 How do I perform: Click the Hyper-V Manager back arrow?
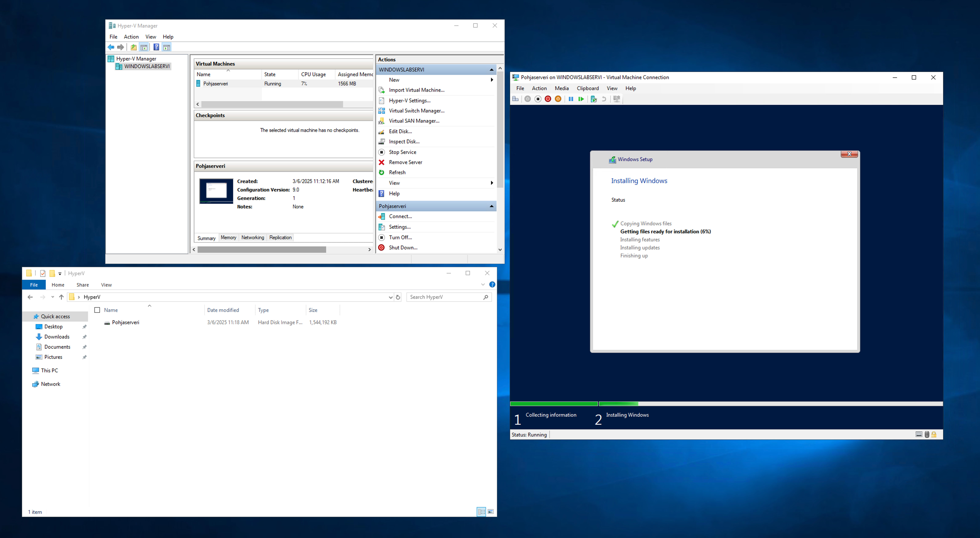click(x=111, y=47)
